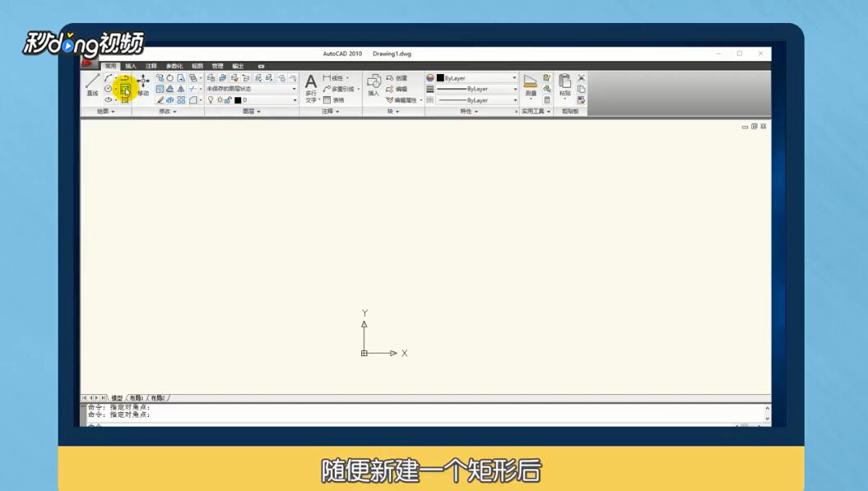
Task: Click the Paste (粘贴) clipboard button
Action: click(x=564, y=86)
